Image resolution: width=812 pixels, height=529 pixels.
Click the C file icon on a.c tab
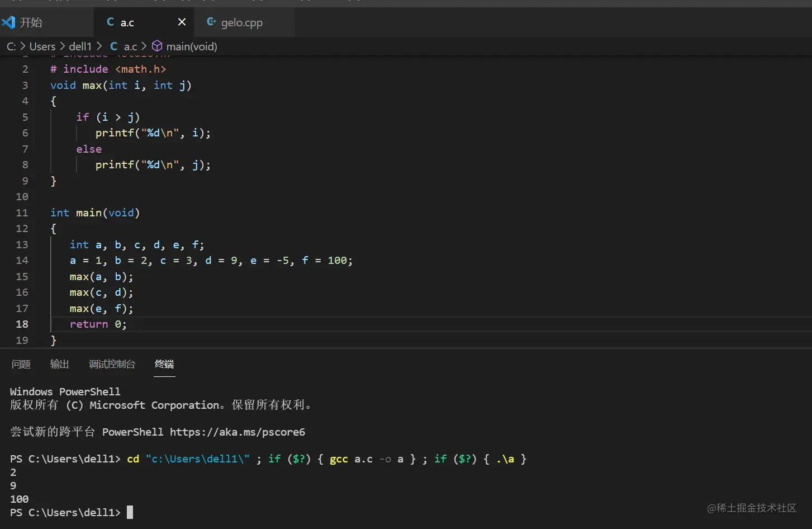111,22
